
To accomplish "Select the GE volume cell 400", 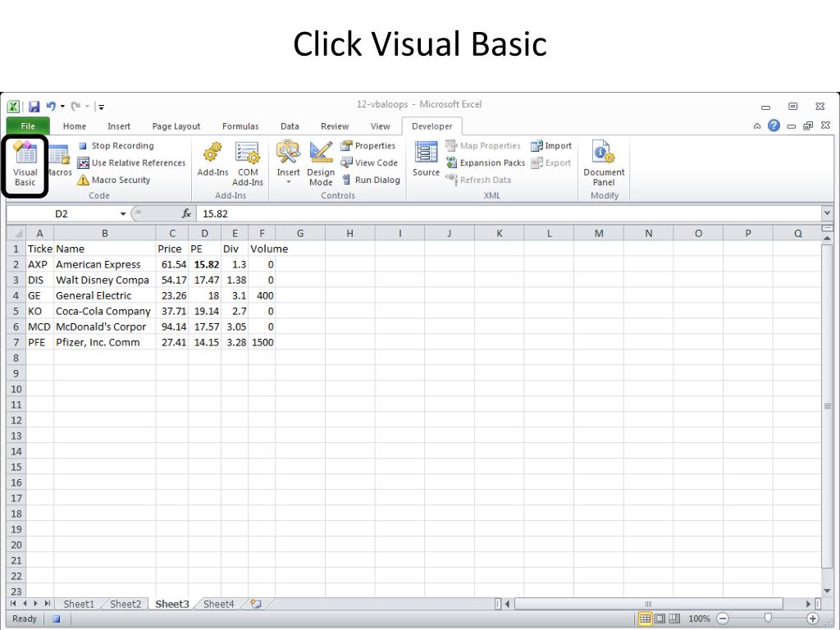I will [262, 295].
